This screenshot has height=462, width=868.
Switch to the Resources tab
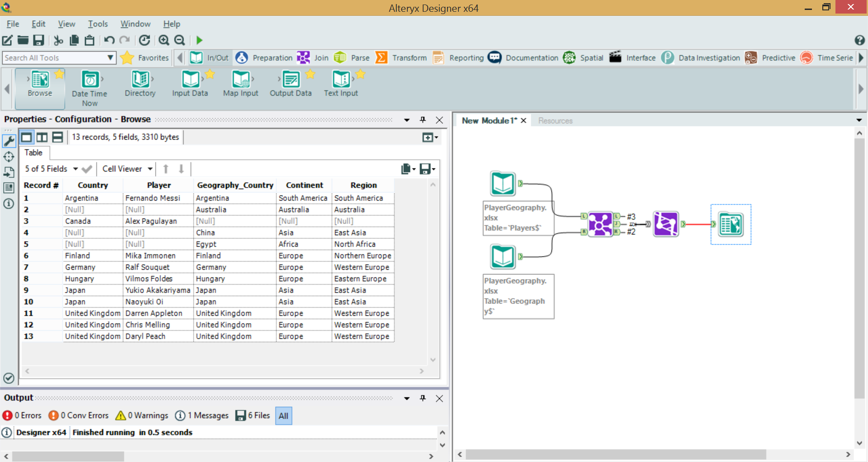(555, 121)
